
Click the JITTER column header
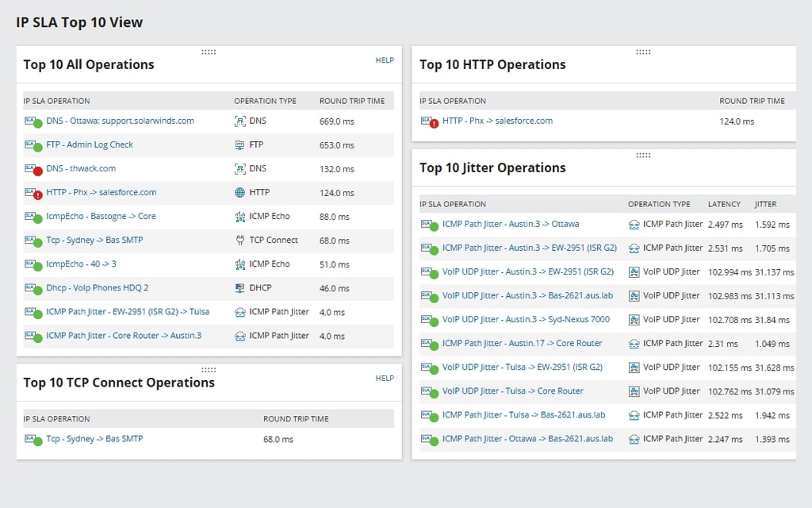click(766, 204)
